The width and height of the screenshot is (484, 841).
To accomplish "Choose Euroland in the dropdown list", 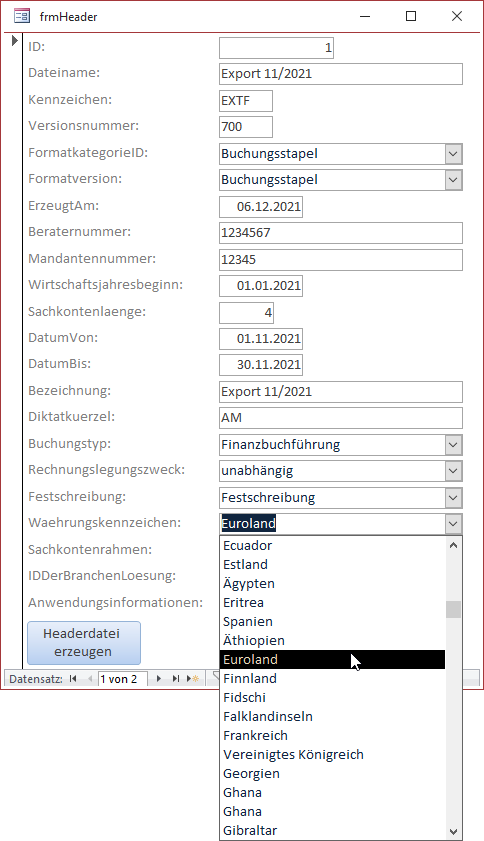I will click(333, 660).
